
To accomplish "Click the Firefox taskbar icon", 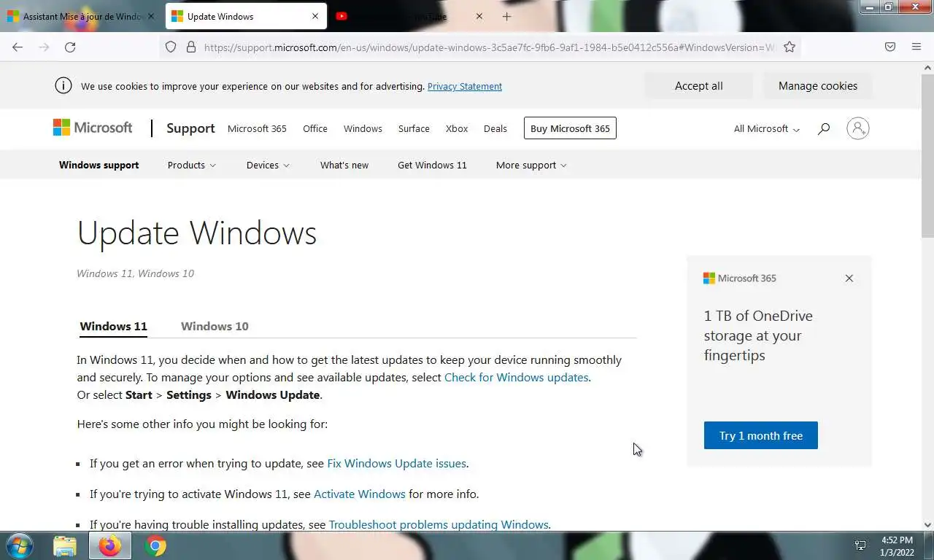I will (110, 545).
